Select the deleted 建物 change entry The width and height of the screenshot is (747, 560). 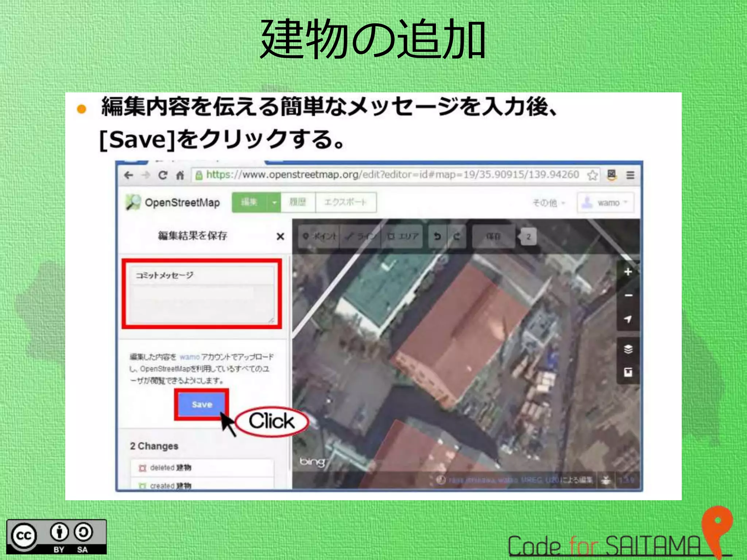[x=202, y=468]
